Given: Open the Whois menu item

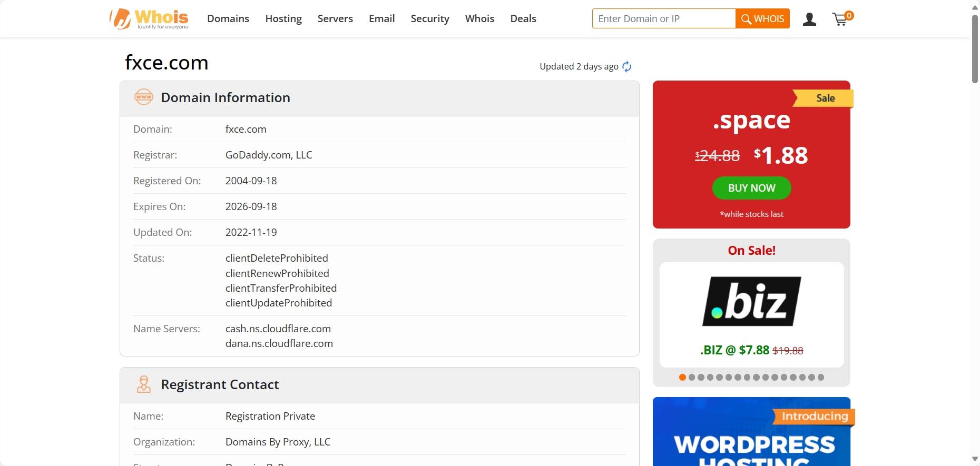Looking at the screenshot, I should [x=479, y=18].
